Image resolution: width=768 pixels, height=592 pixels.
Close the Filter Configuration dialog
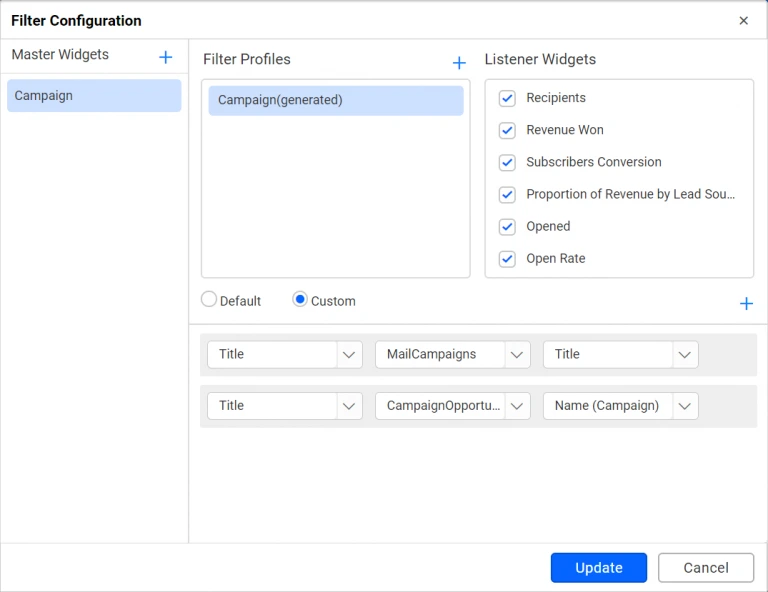[x=743, y=21]
